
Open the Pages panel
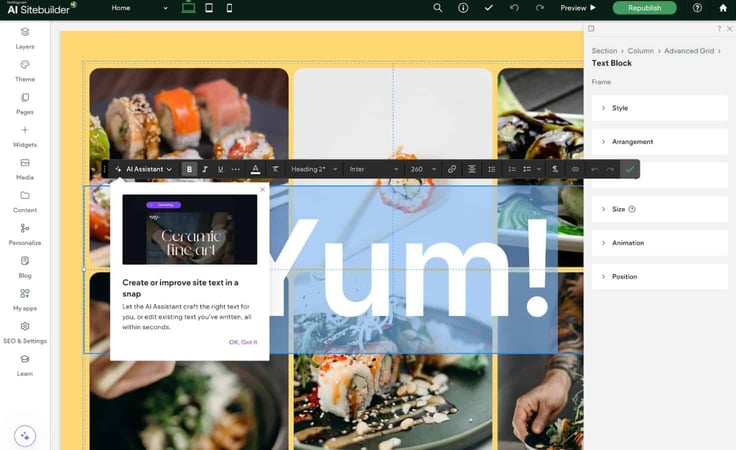point(25,104)
